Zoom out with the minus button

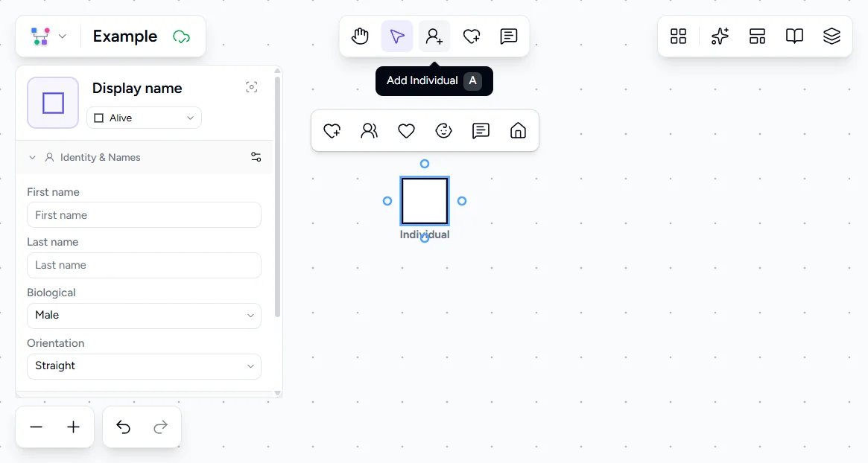point(36,427)
